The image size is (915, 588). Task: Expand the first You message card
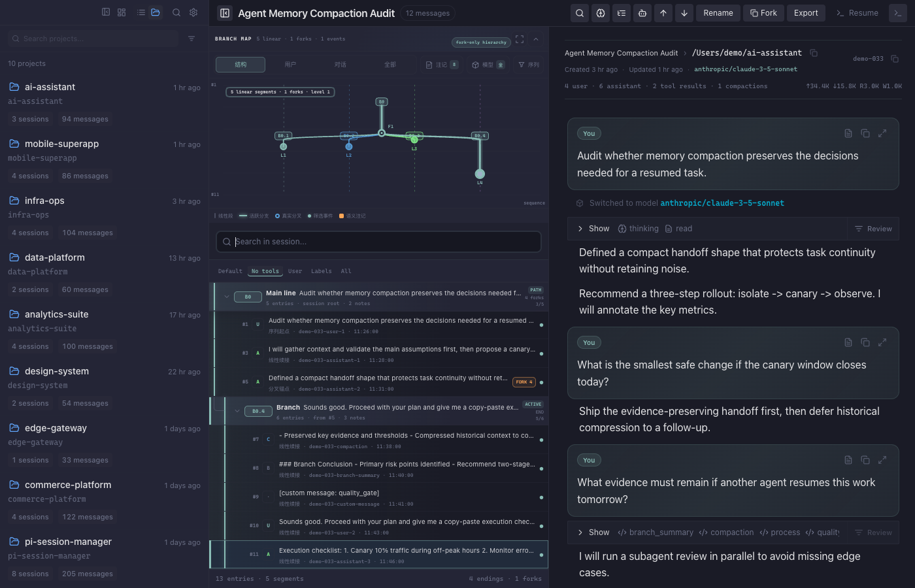pos(882,133)
